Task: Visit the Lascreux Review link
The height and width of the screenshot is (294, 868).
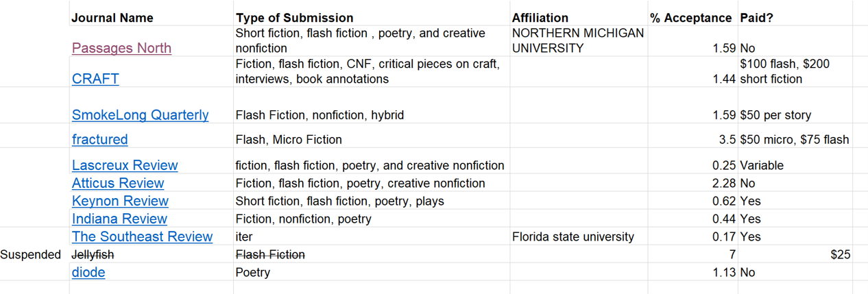Action: click(125, 165)
